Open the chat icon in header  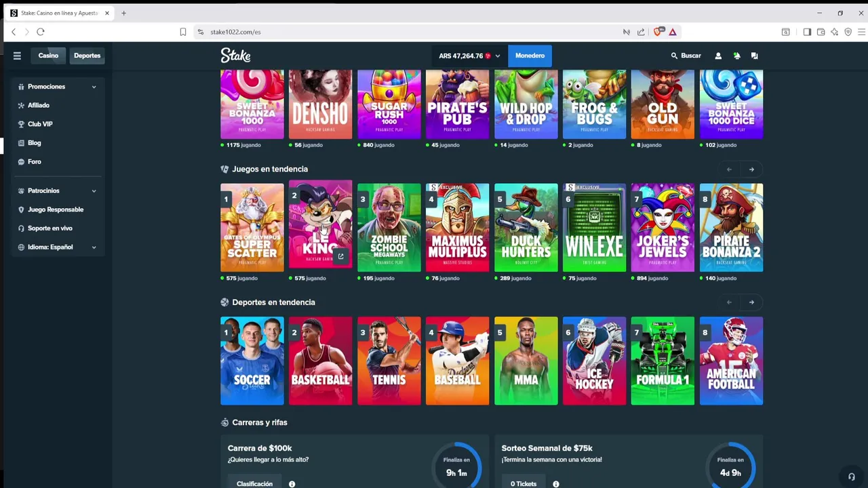click(754, 56)
